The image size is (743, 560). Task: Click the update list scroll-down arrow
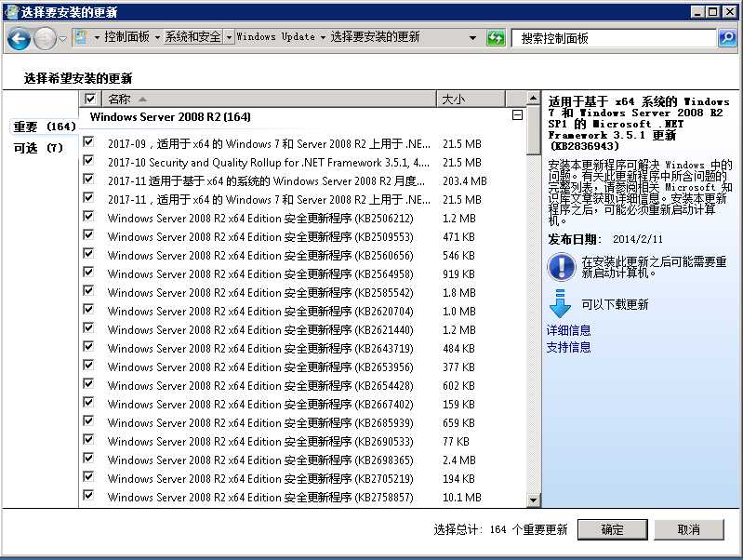tap(534, 500)
